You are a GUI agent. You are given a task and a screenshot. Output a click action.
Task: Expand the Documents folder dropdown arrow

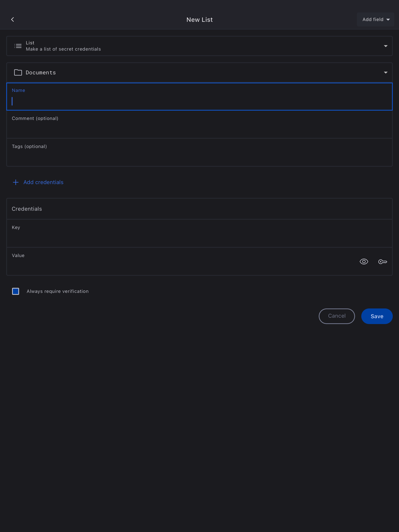(x=385, y=72)
